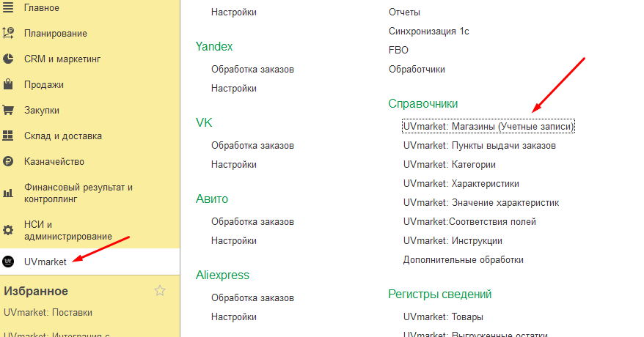Open the Закупки section

click(x=42, y=111)
